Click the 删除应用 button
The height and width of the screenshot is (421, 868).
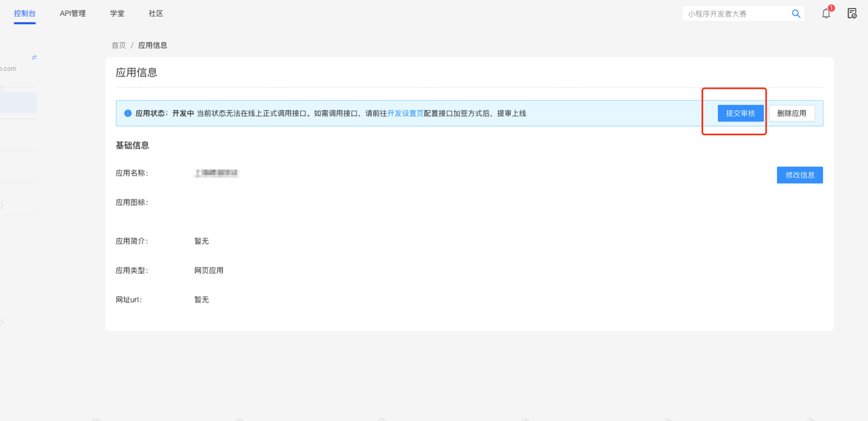click(792, 113)
